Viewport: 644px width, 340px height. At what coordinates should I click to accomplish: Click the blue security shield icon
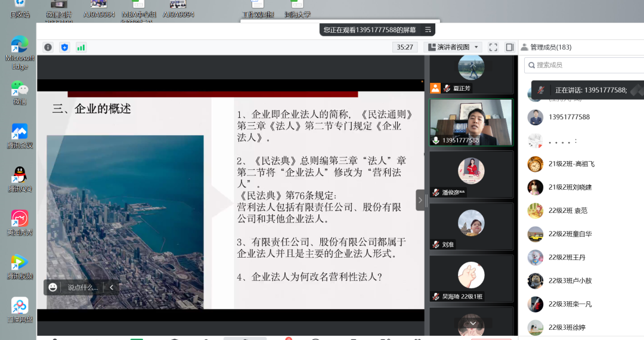pyautogui.click(x=64, y=47)
